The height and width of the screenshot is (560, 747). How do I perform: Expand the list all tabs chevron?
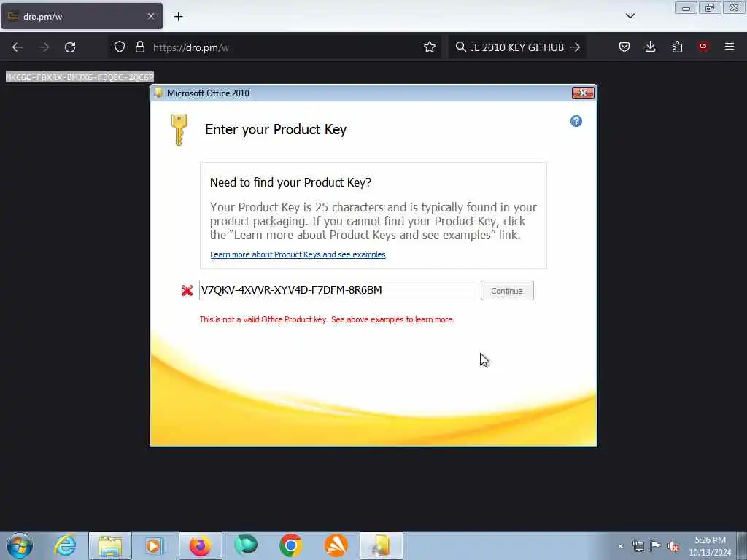[630, 16]
